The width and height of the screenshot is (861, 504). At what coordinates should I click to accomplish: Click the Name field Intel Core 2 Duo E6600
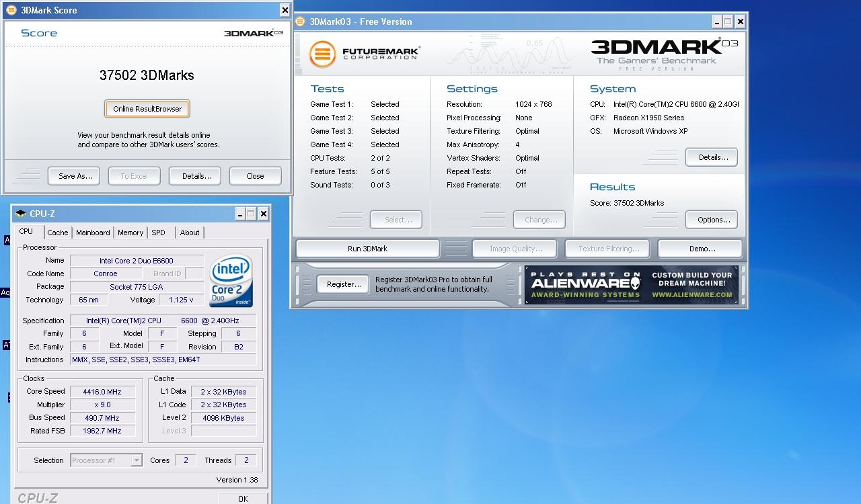click(137, 261)
